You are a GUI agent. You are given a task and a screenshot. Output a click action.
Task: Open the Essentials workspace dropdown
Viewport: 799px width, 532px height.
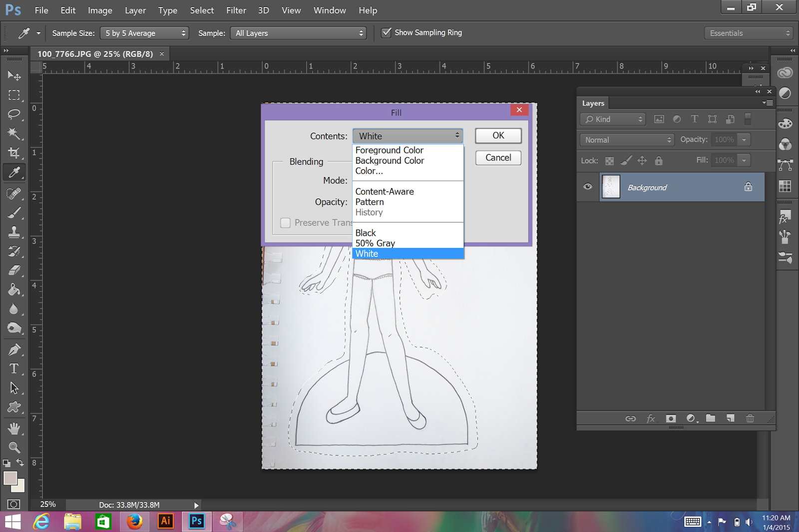click(749, 33)
